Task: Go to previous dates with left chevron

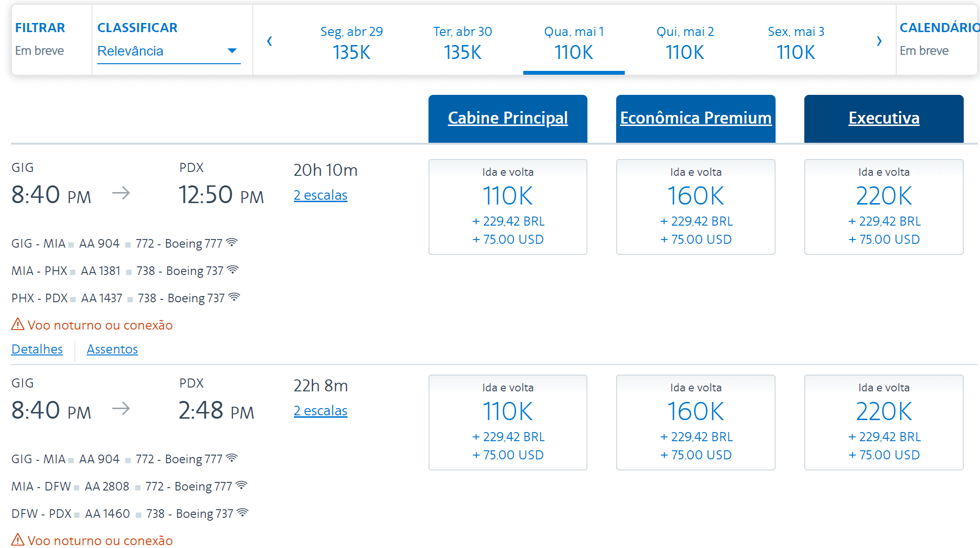Action: pyautogui.click(x=270, y=41)
